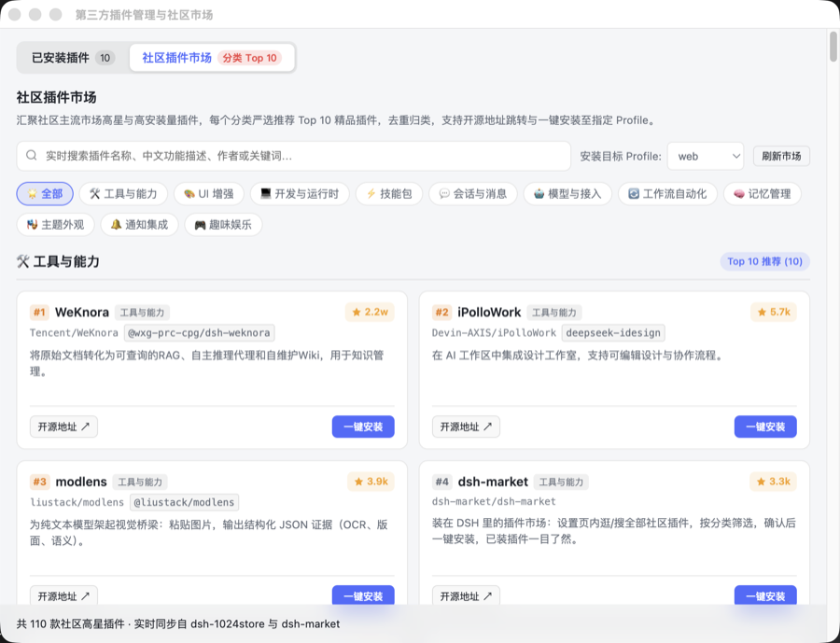Click the 工具与能力 tag on dsh-market card
Screen dimensions: 840x643
(561, 482)
